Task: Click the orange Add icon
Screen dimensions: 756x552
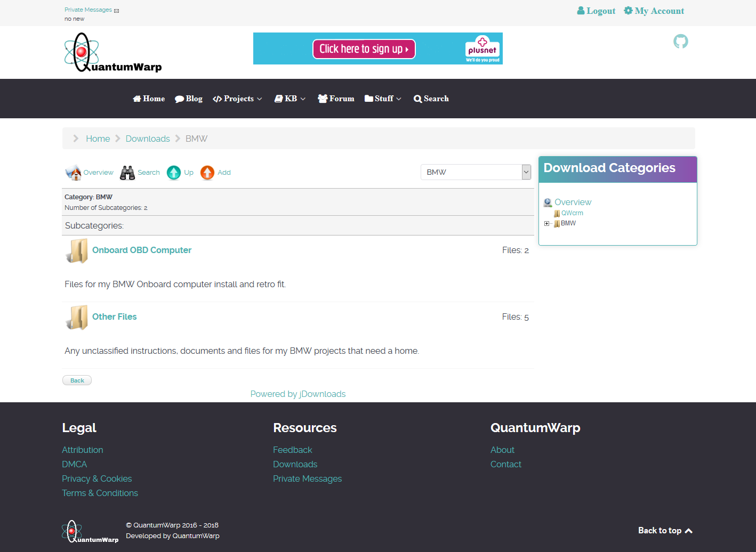Action: click(x=207, y=172)
